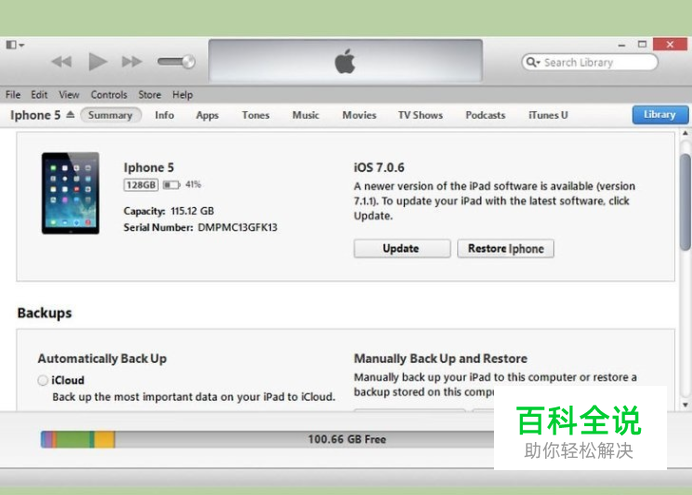The height and width of the screenshot is (495, 692).
Task: Select the iCloud backup radio button
Action: point(43,380)
